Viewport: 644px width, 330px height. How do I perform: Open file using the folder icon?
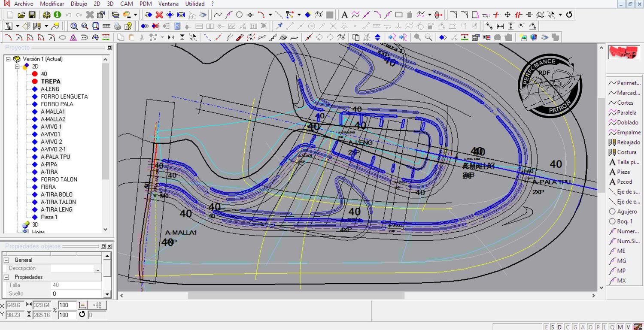21,15
